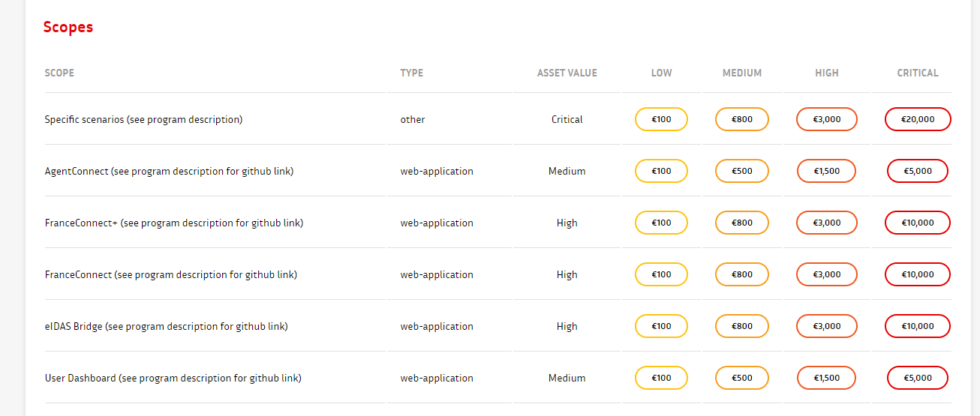Click the CRITICAL column header
The width and height of the screenshot is (980, 416).
click(x=918, y=73)
